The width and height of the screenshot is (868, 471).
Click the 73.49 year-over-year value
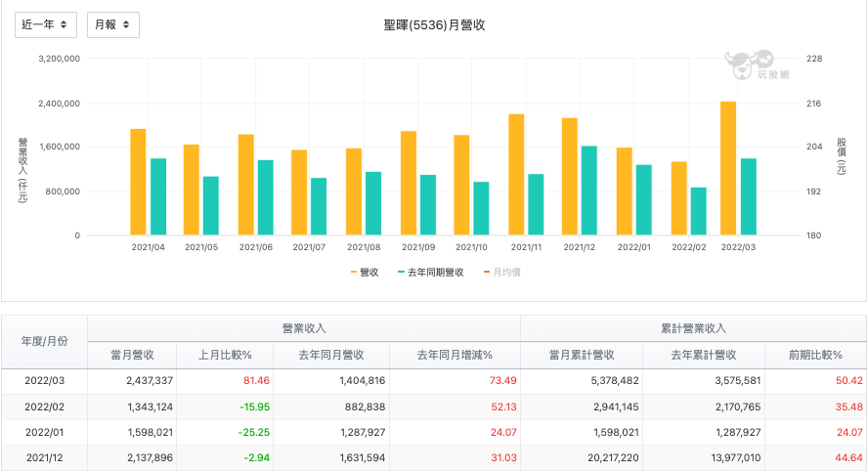[x=503, y=381]
